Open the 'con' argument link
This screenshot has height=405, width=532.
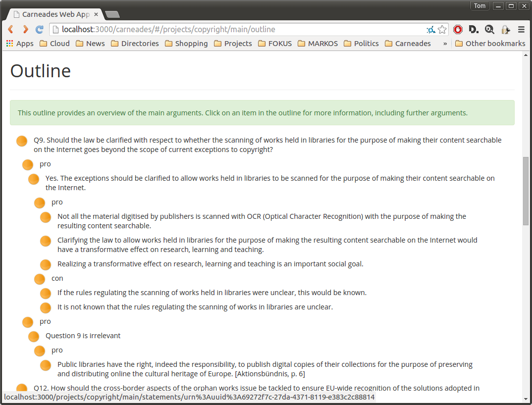57,278
